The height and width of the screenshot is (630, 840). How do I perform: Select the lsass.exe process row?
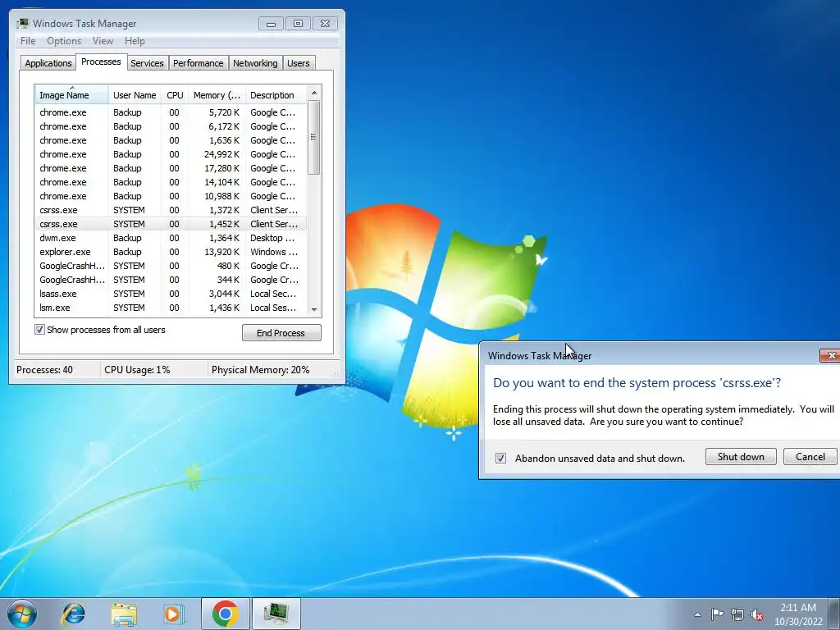tap(171, 294)
